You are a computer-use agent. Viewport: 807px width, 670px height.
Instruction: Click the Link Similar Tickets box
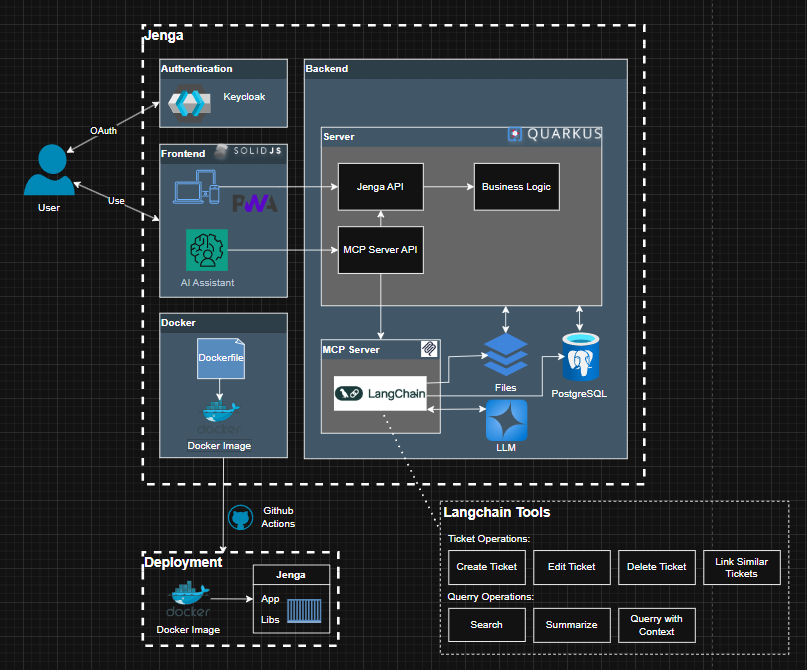pos(742,567)
